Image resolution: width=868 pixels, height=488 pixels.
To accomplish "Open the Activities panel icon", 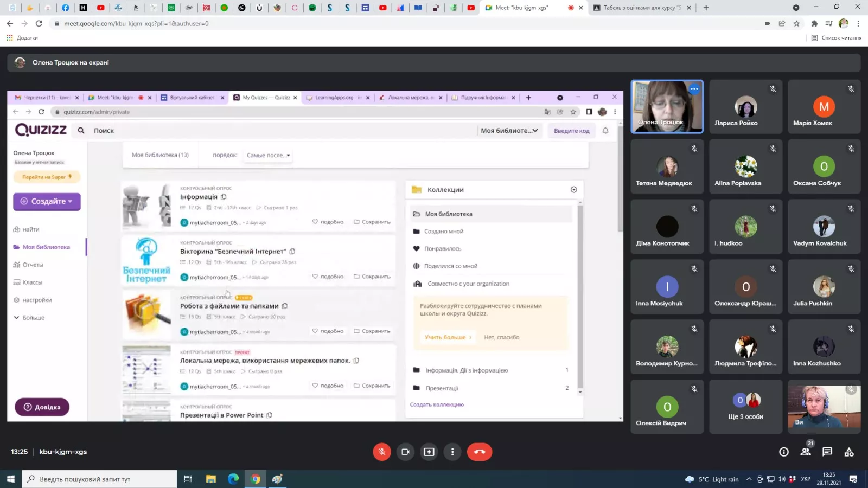I will click(x=849, y=452).
